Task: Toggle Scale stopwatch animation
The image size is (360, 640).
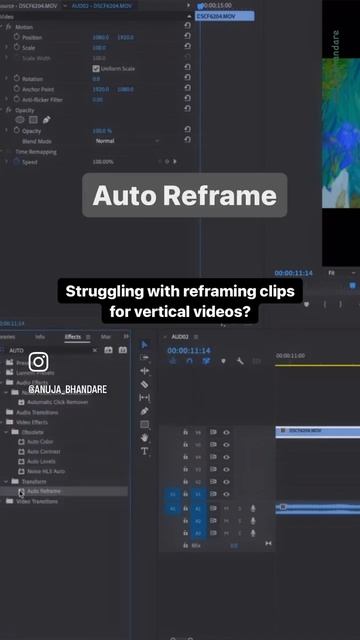Action: coord(17,47)
